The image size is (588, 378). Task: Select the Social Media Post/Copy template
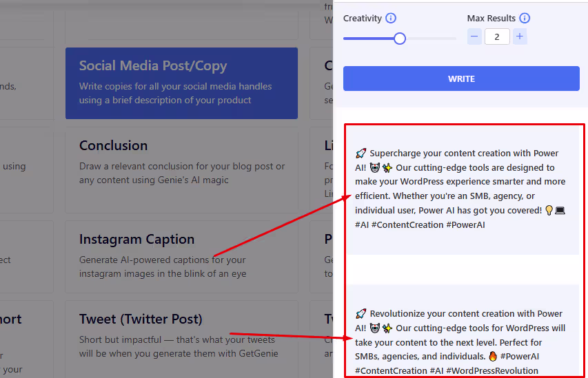pos(181,83)
